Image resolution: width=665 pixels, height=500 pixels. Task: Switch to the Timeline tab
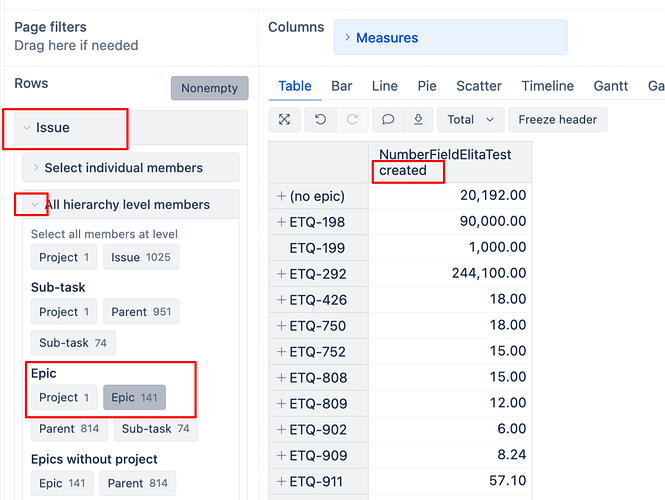(x=547, y=86)
